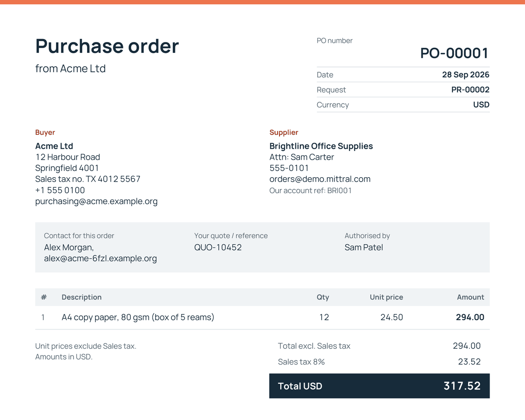Click the supplier name 'Brightline Office Supplies'
Image resolution: width=525 pixels, height=420 pixels.
click(x=321, y=146)
